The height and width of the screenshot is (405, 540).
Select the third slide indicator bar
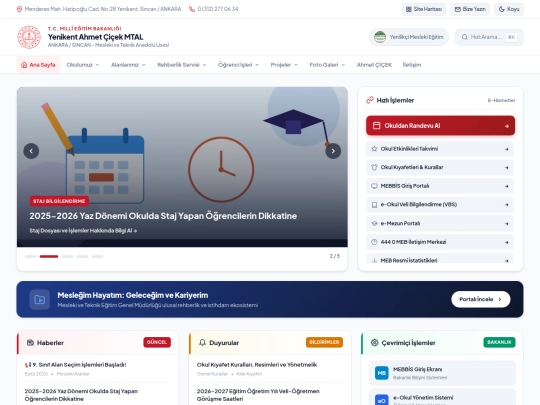[x=68, y=256]
